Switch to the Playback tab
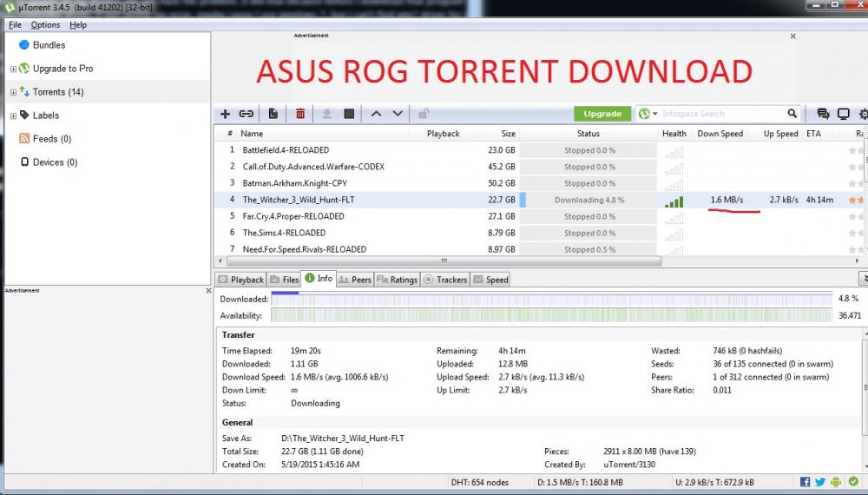This screenshot has height=495, width=868. point(240,280)
